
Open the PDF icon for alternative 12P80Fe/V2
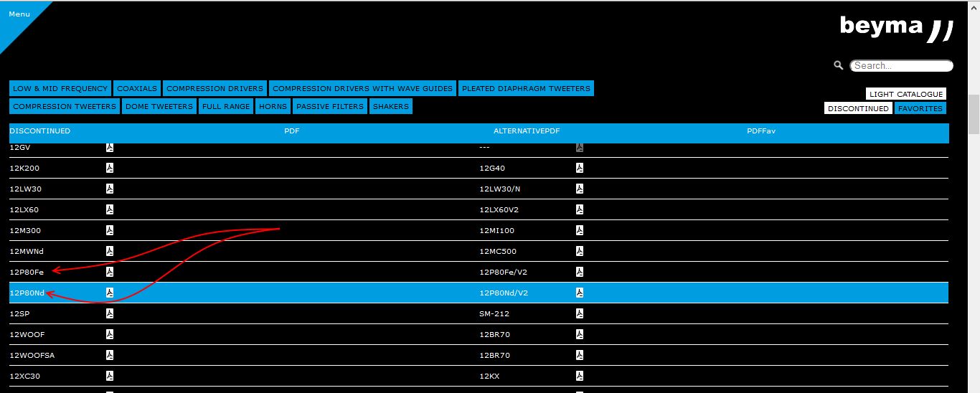579,272
